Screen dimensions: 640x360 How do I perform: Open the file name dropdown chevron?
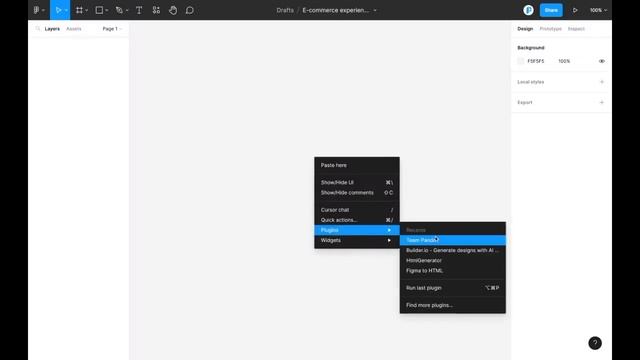pos(375,10)
